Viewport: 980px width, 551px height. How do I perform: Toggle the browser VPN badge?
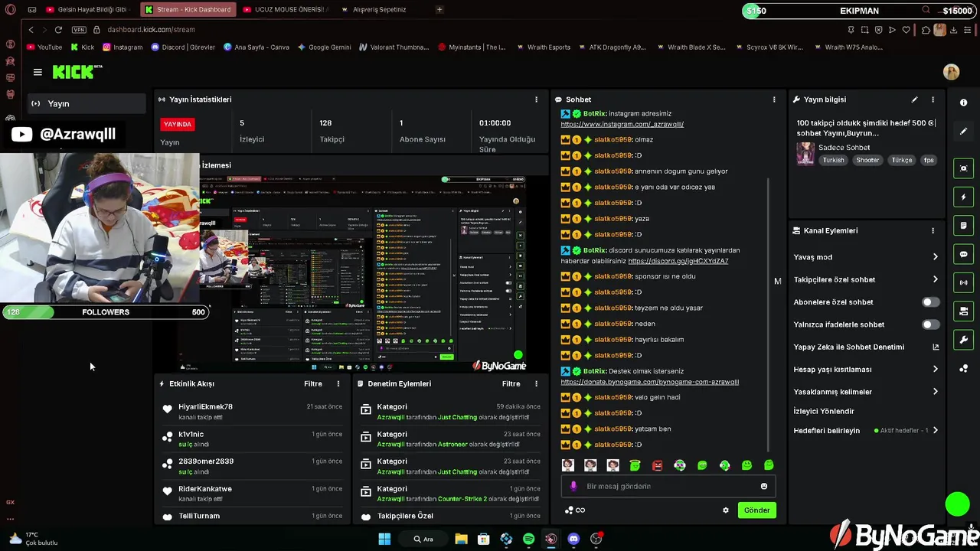pyautogui.click(x=79, y=30)
